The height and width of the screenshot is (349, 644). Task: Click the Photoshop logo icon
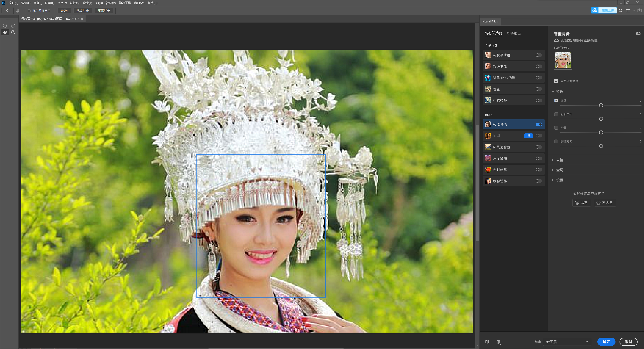tap(3, 3)
